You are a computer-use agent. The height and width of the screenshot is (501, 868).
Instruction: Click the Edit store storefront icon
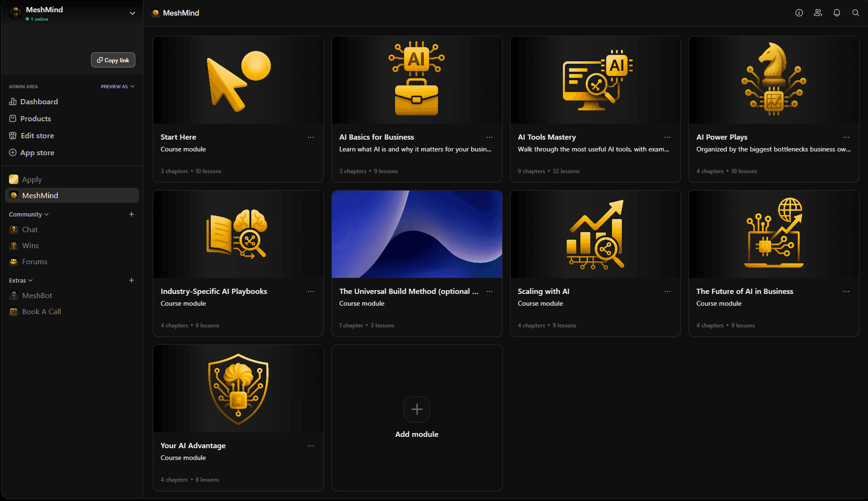point(13,135)
